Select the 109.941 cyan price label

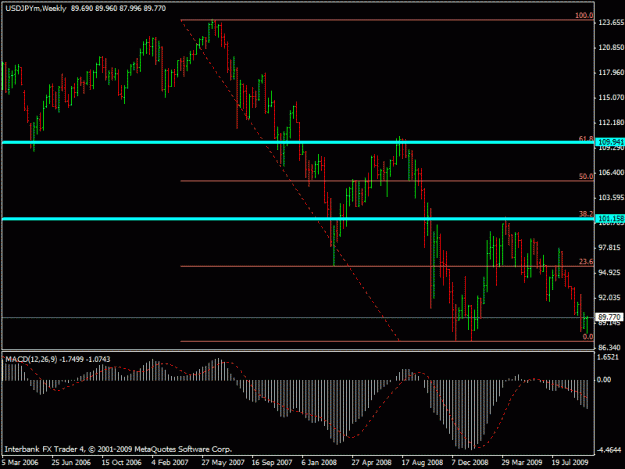coord(611,142)
